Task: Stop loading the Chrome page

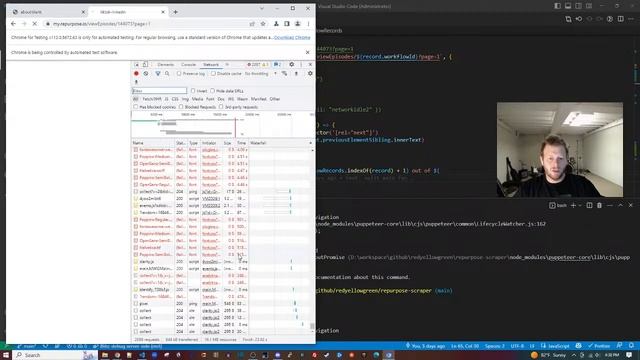Action: point(35,24)
